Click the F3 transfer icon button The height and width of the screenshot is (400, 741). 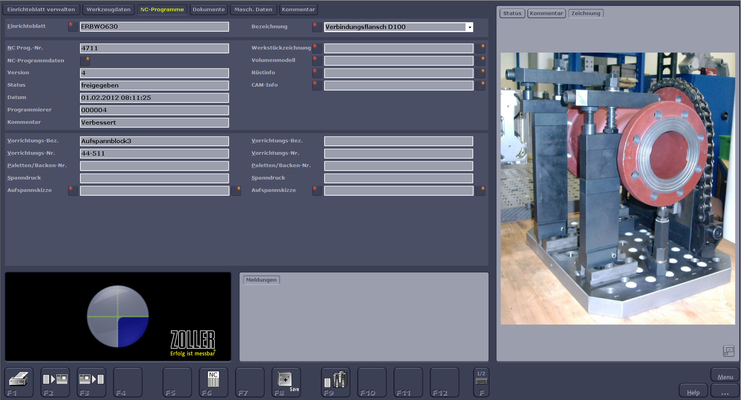(91, 382)
